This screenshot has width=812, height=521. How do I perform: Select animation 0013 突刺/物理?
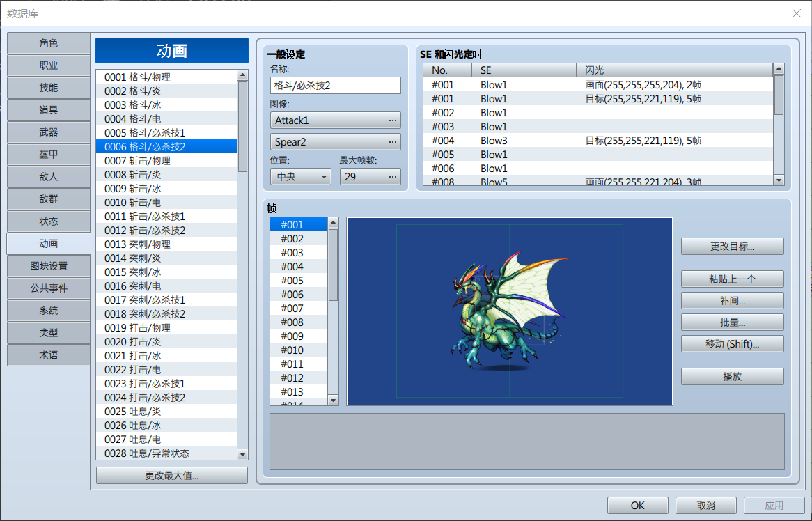[x=166, y=244]
